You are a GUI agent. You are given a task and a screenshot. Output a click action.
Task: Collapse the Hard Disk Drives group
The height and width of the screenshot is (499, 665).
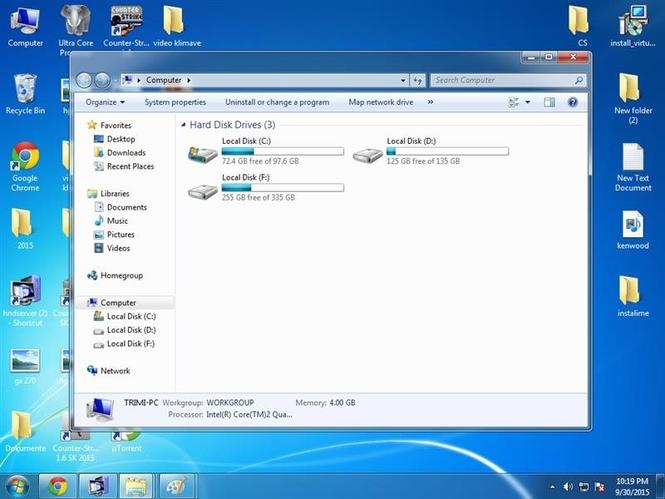(x=184, y=125)
